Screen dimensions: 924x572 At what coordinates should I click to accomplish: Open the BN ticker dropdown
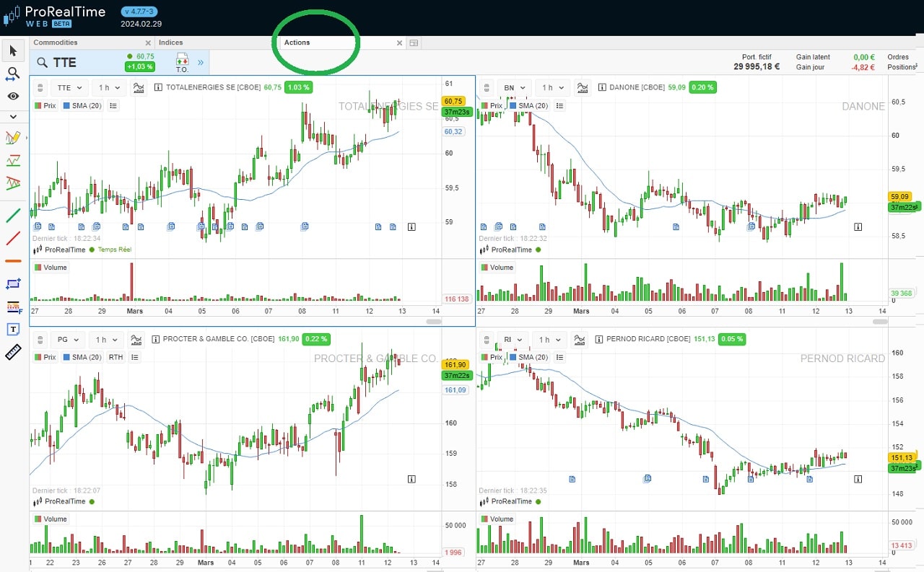point(515,87)
